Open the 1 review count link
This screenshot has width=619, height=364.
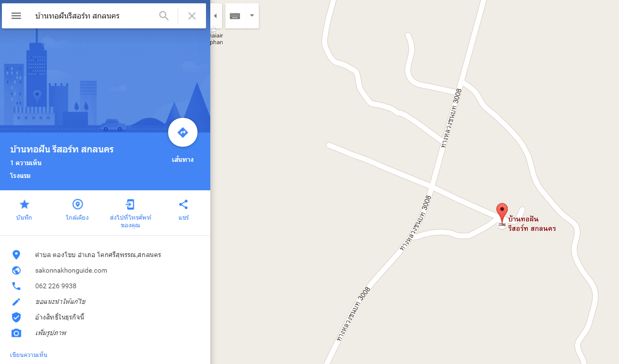(x=26, y=163)
